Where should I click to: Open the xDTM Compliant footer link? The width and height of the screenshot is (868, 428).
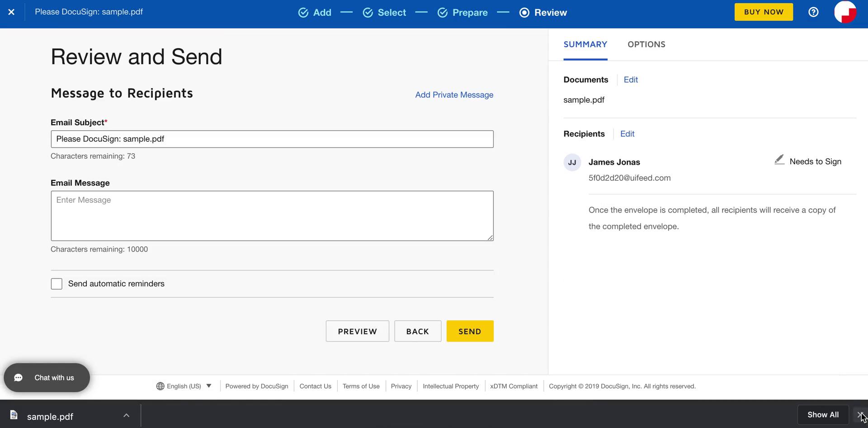click(514, 386)
